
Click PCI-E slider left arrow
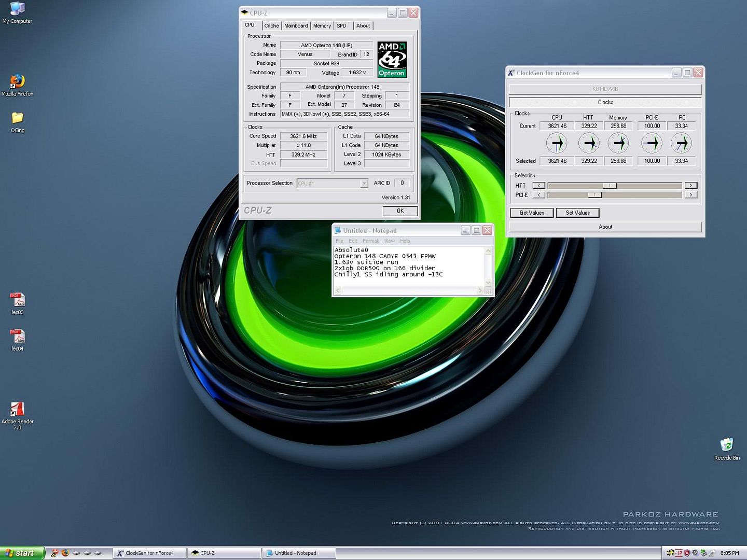(x=539, y=195)
